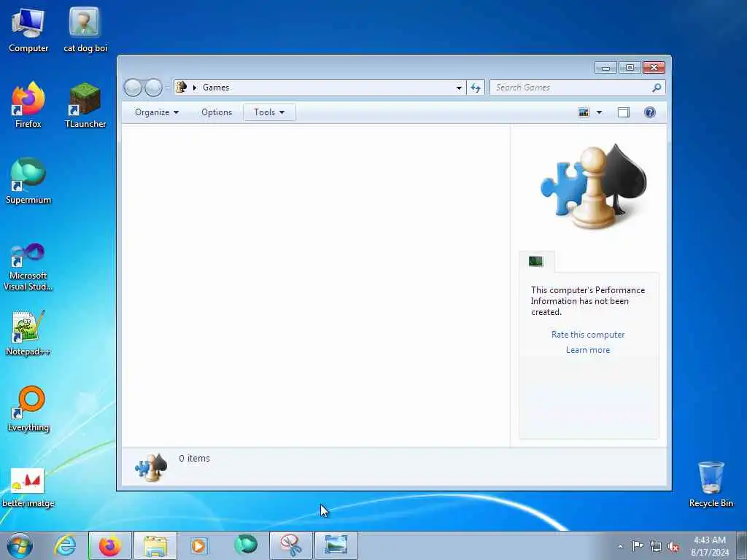The width and height of the screenshot is (747, 560).
Task: Open the view options dropdown arrow
Action: [600, 112]
